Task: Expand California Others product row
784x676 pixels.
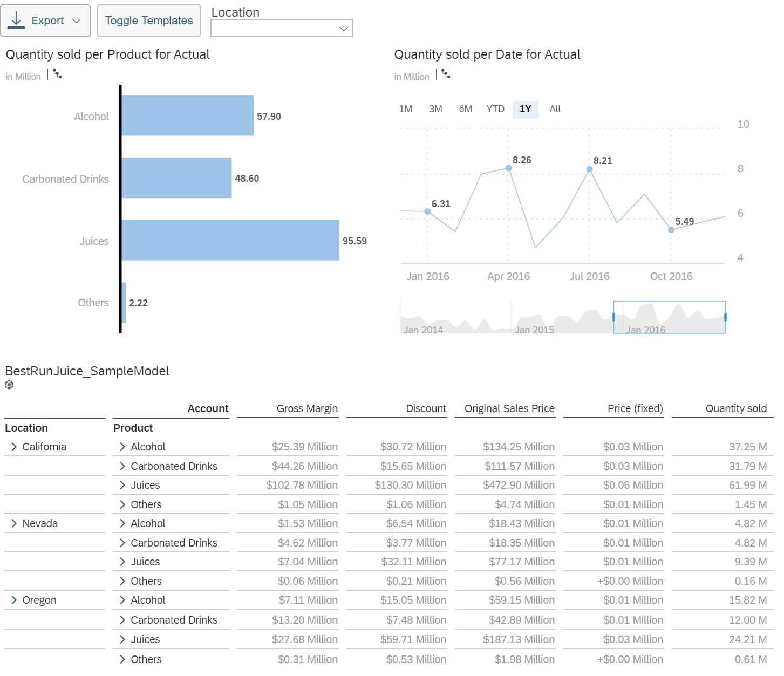Action: [x=122, y=504]
